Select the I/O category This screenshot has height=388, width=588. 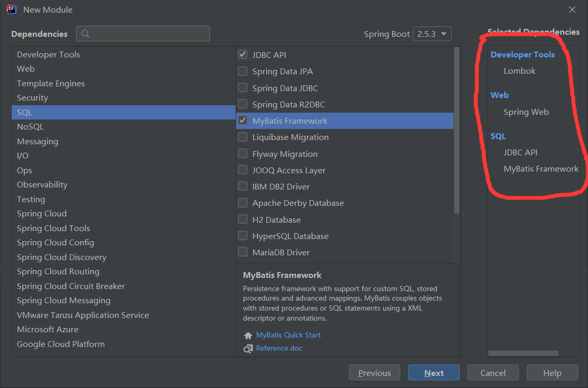click(x=123, y=156)
